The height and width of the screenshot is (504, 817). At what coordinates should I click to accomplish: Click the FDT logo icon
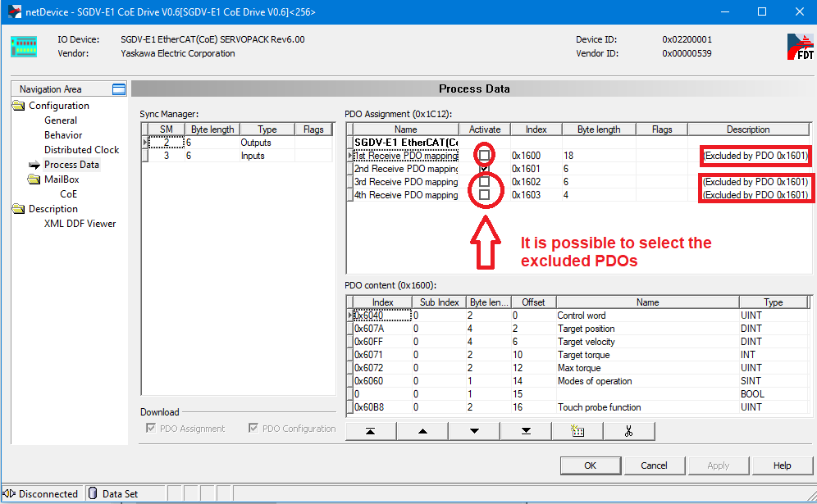pos(801,47)
